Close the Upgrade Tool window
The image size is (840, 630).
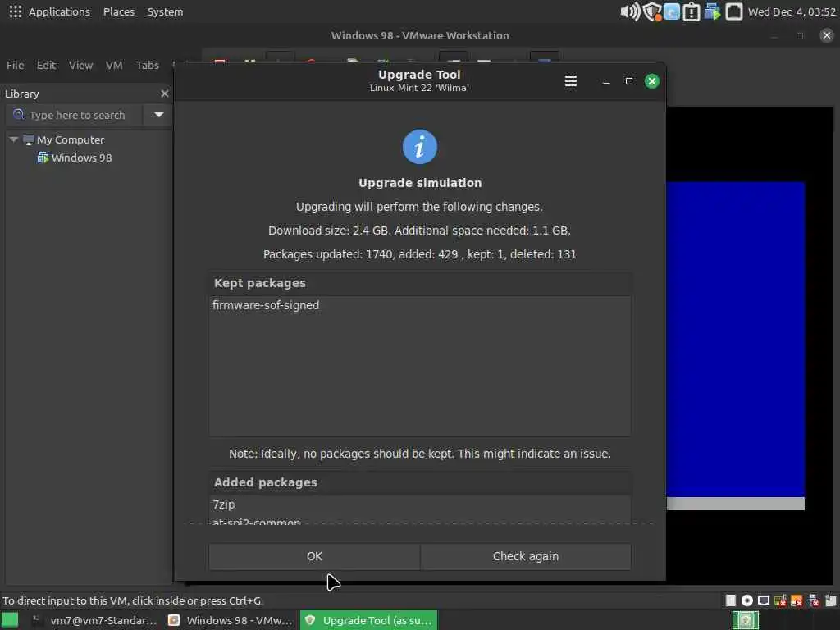click(x=651, y=81)
